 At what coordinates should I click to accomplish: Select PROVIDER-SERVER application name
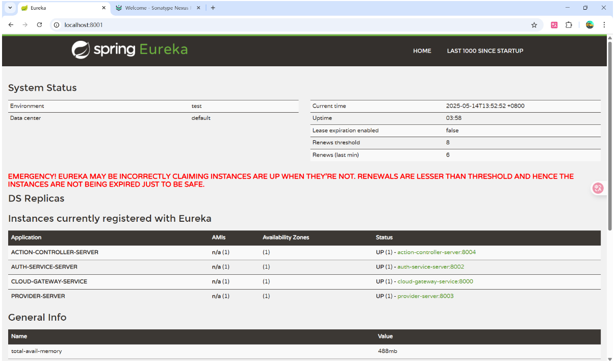[x=38, y=296]
